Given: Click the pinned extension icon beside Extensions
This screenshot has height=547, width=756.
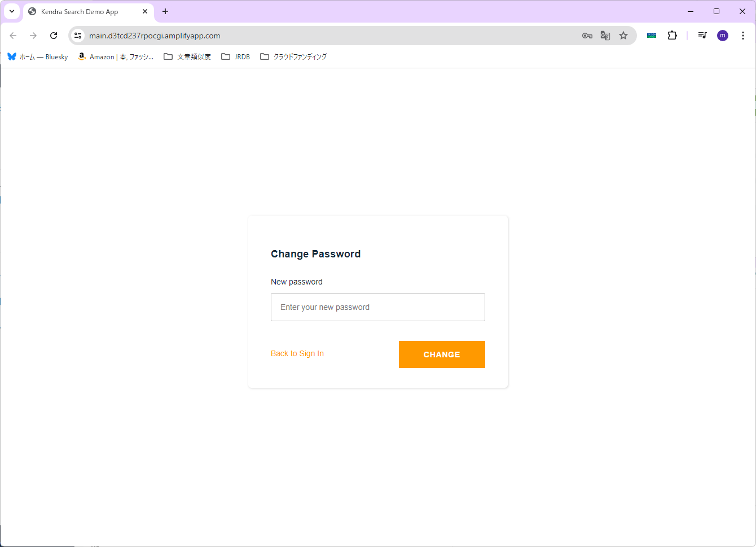Looking at the screenshot, I should coord(652,36).
